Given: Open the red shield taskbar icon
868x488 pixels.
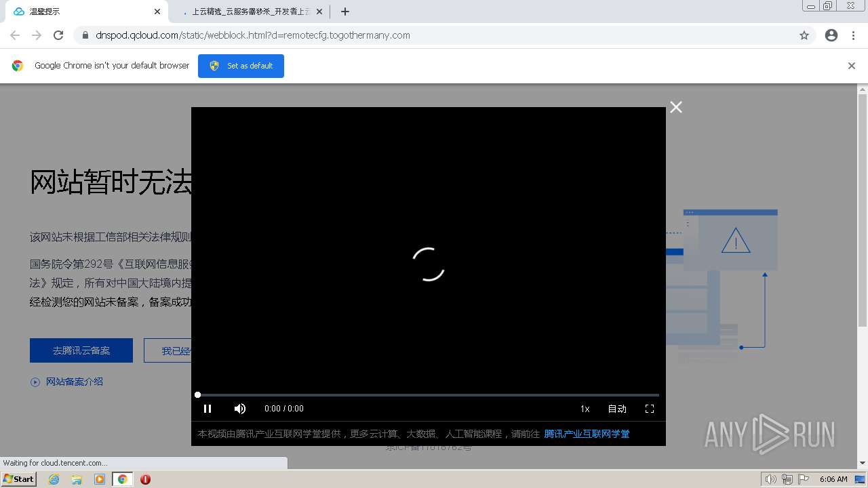Looking at the screenshot, I should pos(145,479).
